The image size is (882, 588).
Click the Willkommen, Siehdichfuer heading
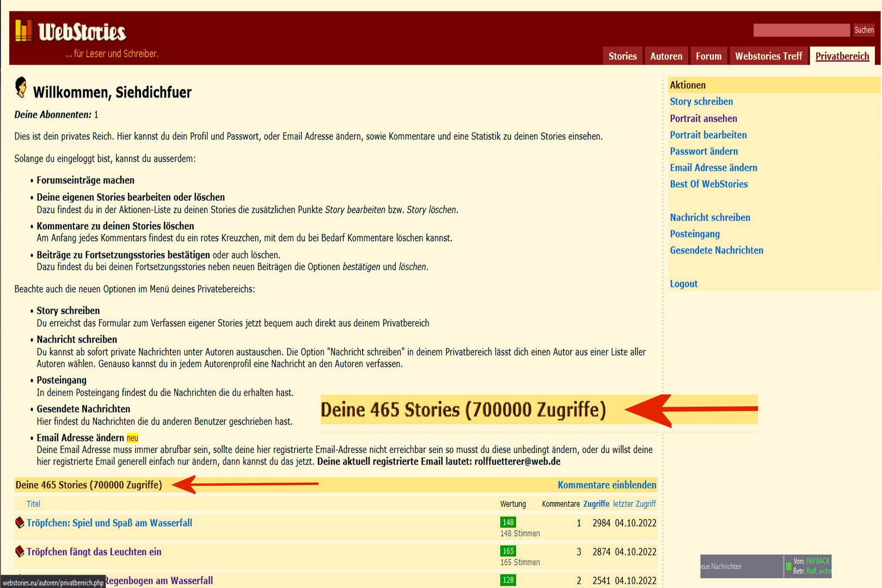coord(112,92)
